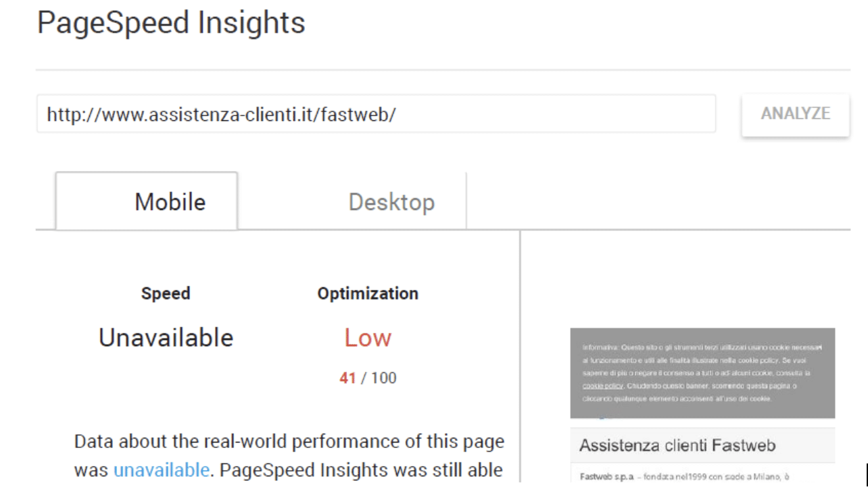The height and width of the screenshot is (504, 868).
Task: Click the bold Speed label
Action: pos(166,293)
